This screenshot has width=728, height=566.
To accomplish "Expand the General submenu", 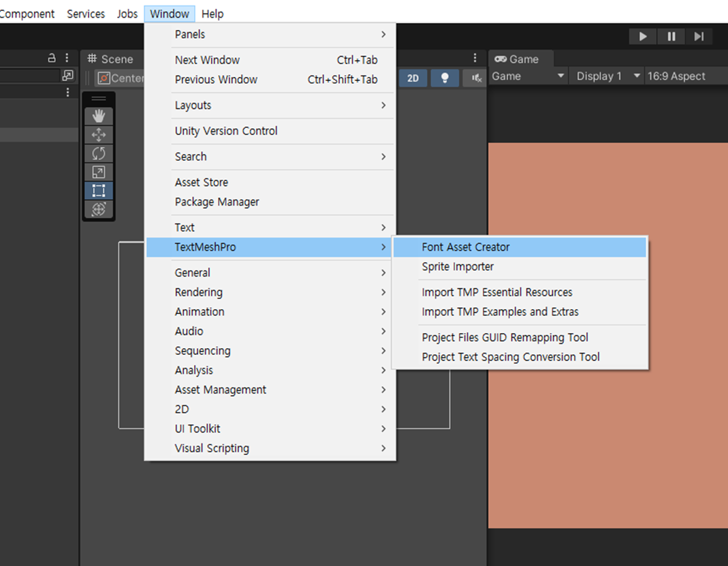I will tap(270, 272).
